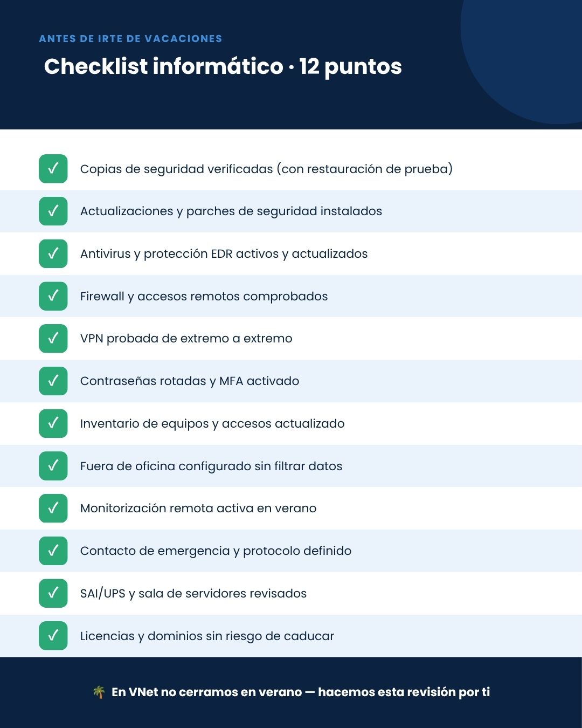This screenshot has height=728, width=582.
Task: Click the checkmark beside Contraseñas rotadas y MFA
Action: 53,381
